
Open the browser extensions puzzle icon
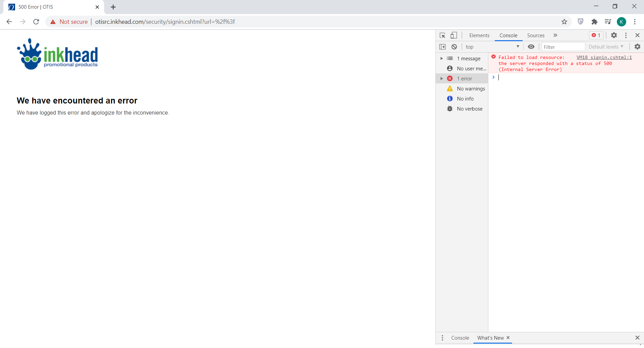594,22
